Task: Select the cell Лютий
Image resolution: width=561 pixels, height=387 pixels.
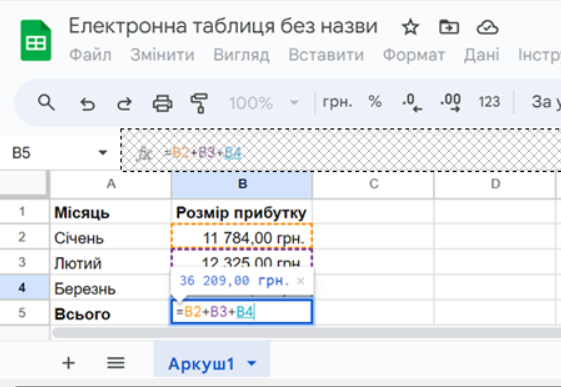Action: tap(111, 263)
